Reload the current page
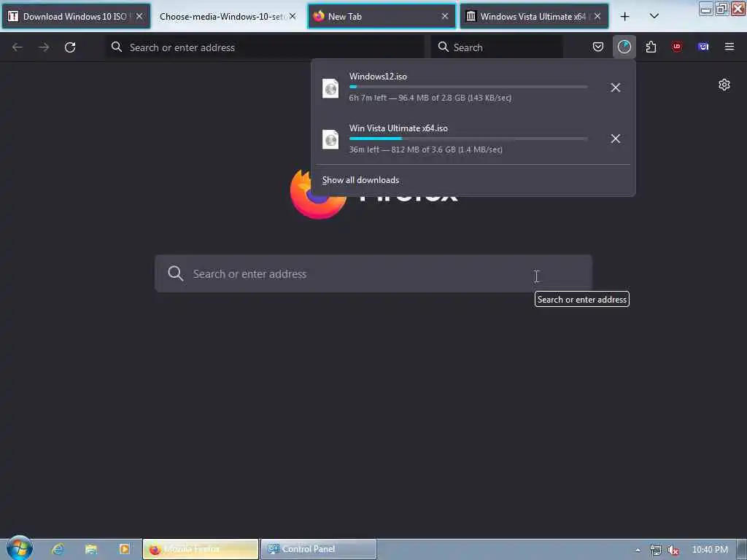Image resolution: width=747 pixels, height=560 pixels. (x=70, y=47)
